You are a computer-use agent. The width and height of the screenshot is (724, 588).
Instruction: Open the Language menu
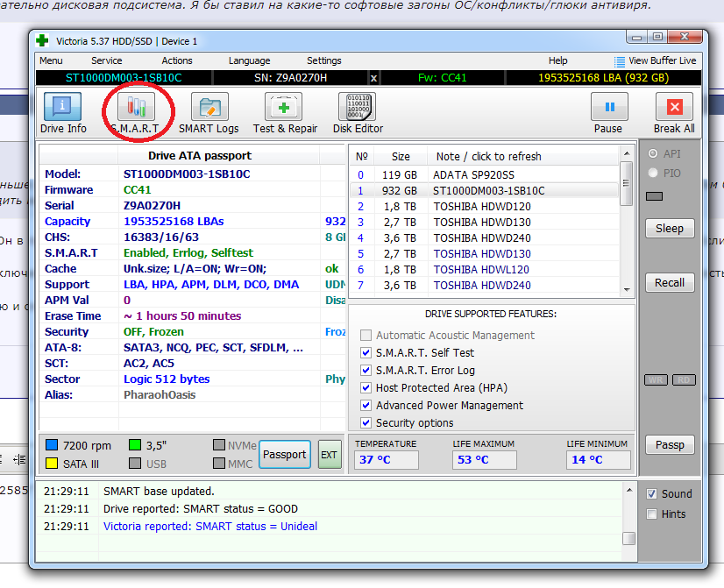[249, 61]
